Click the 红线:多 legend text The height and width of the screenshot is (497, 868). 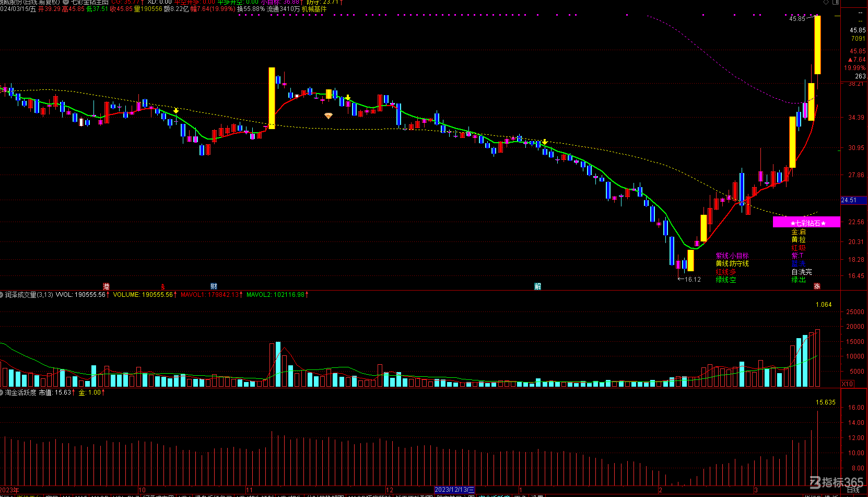pos(726,272)
